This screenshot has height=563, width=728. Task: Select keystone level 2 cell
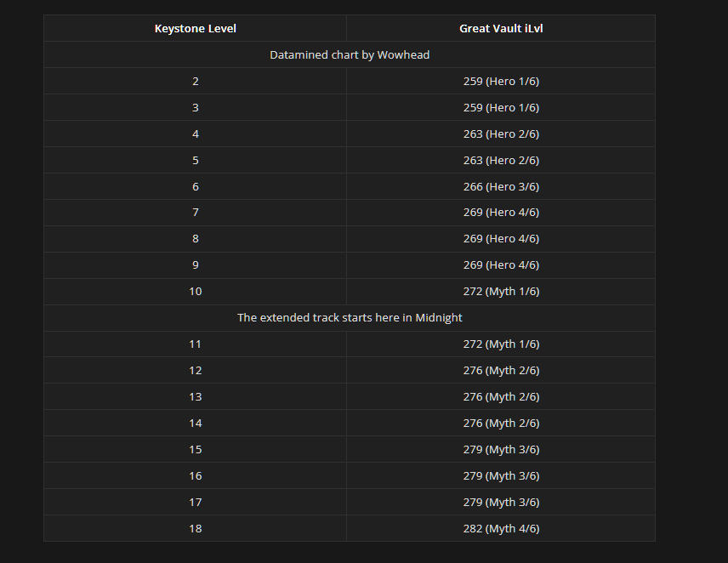(195, 81)
